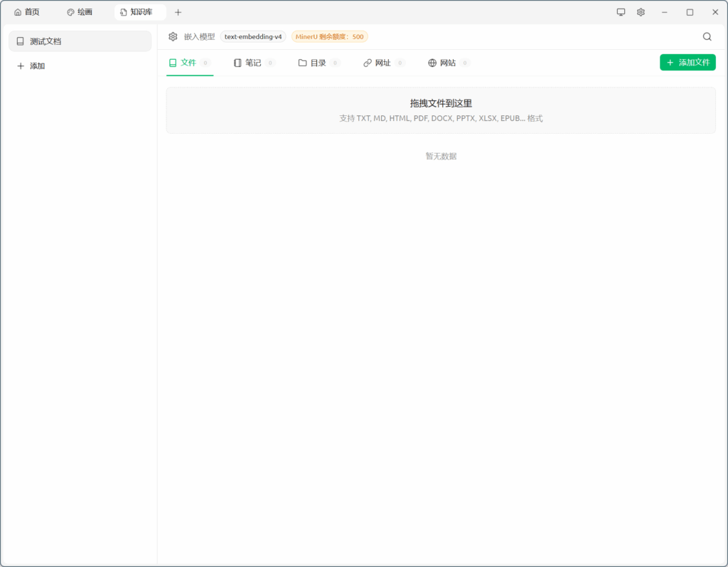Screen dimensions: 728x567
Task: Click the search magnifier icon
Action: (707, 37)
